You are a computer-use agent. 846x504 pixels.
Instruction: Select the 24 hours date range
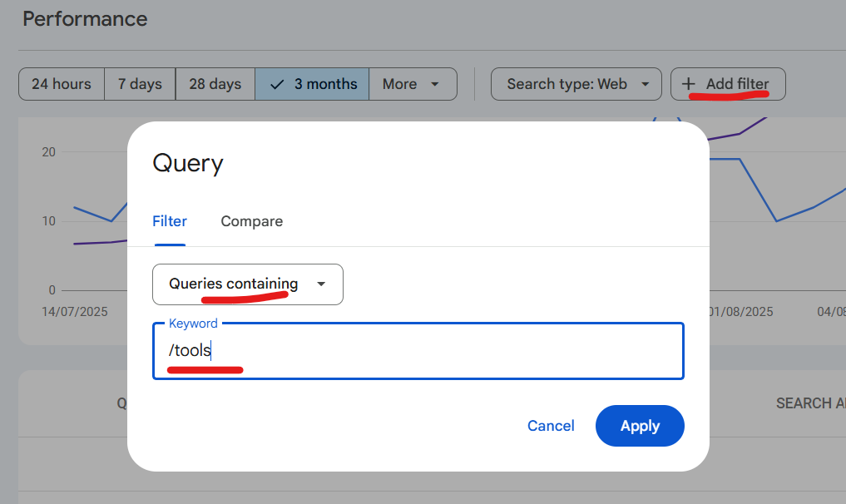pyautogui.click(x=62, y=84)
